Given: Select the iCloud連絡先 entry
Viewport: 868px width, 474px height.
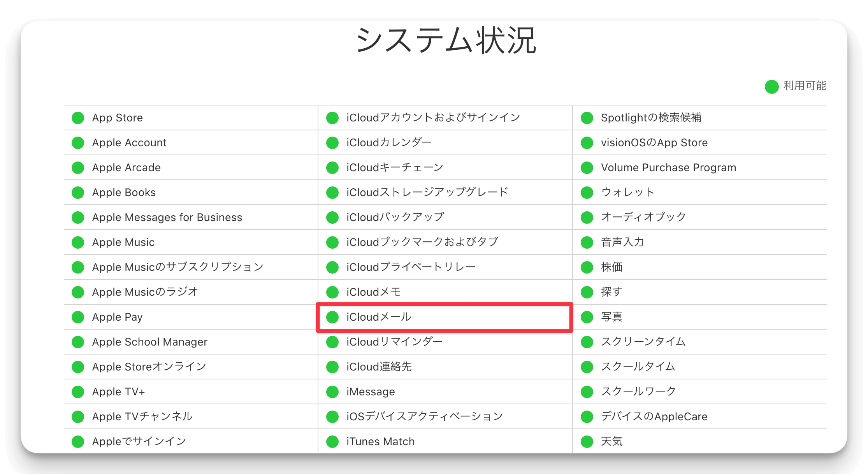Looking at the screenshot, I should coord(379,367).
